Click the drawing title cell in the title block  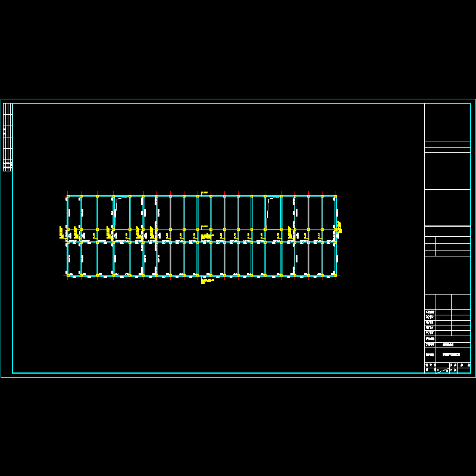coord(453,354)
